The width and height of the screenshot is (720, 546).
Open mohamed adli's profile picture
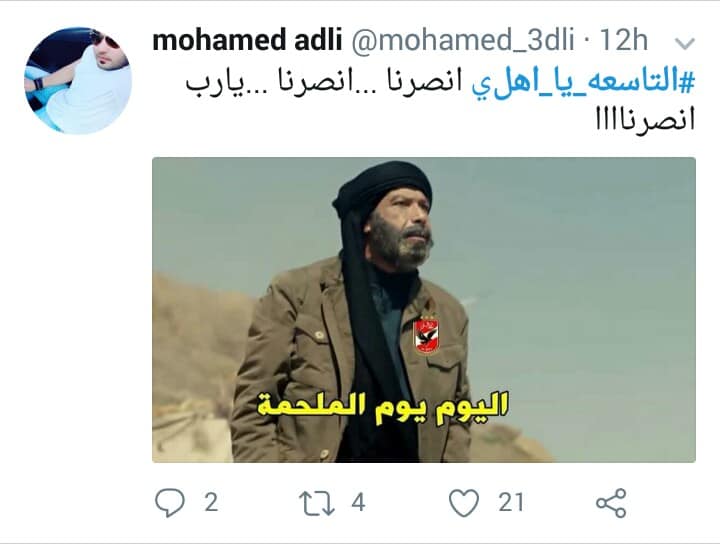(x=78, y=80)
